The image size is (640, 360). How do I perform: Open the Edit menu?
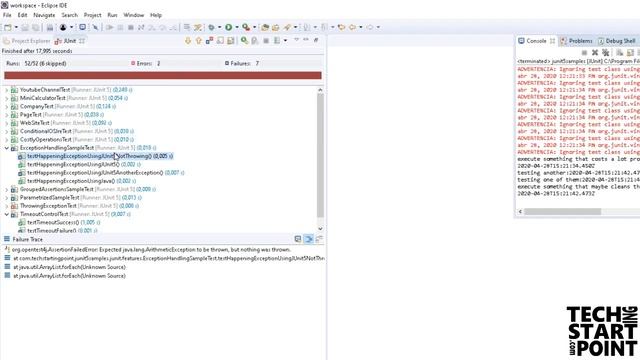[22, 15]
